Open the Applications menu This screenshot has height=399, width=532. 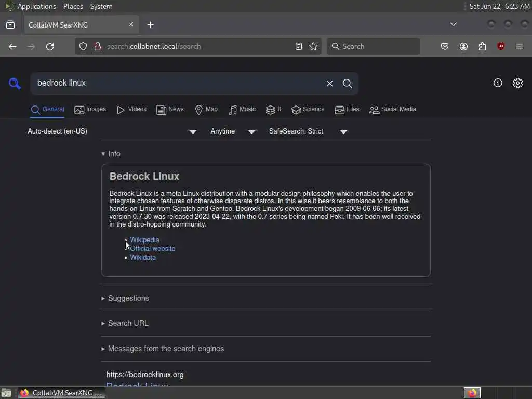tap(37, 6)
